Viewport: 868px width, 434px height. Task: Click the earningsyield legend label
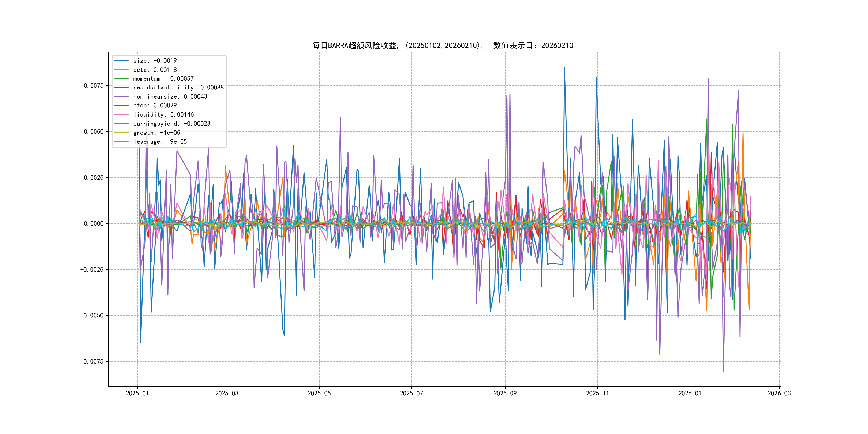point(171,124)
